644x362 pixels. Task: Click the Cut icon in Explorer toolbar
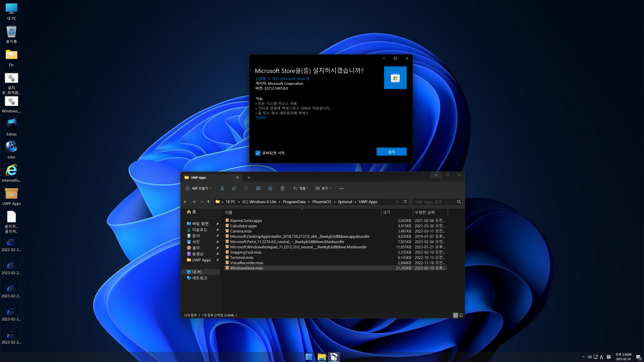(222, 188)
